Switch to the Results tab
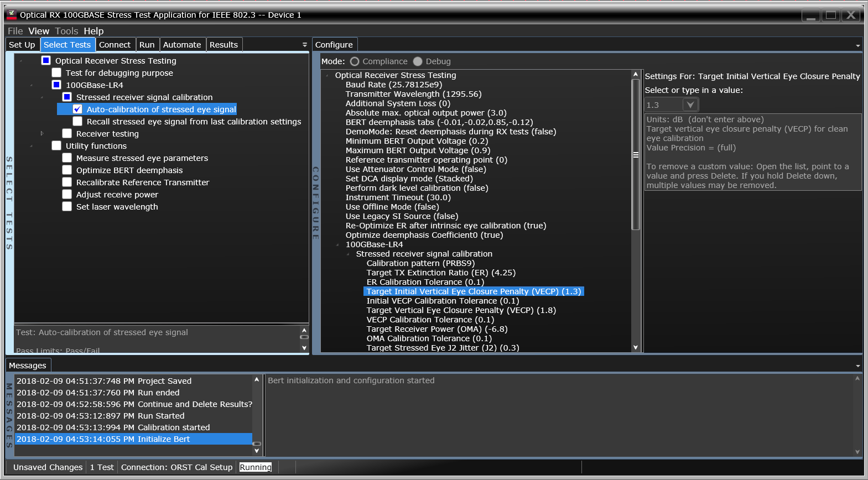Screen dimensions: 868x480 [224, 45]
